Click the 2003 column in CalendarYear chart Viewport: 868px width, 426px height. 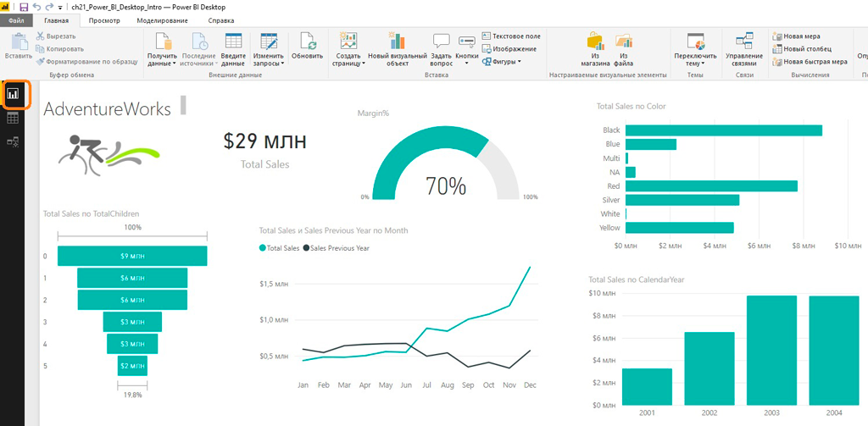(x=771, y=351)
